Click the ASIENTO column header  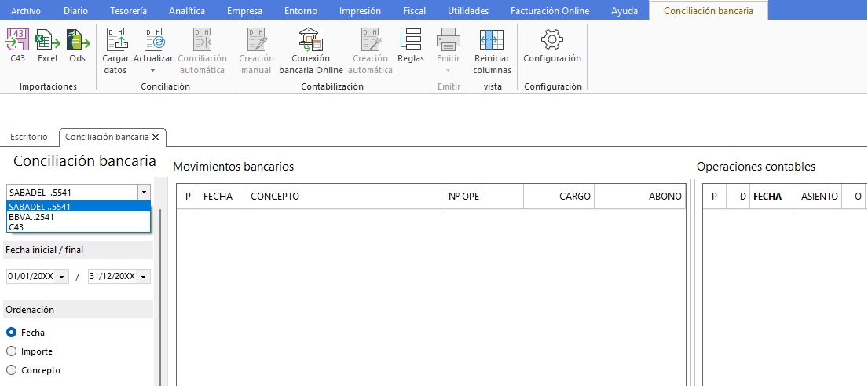point(819,197)
